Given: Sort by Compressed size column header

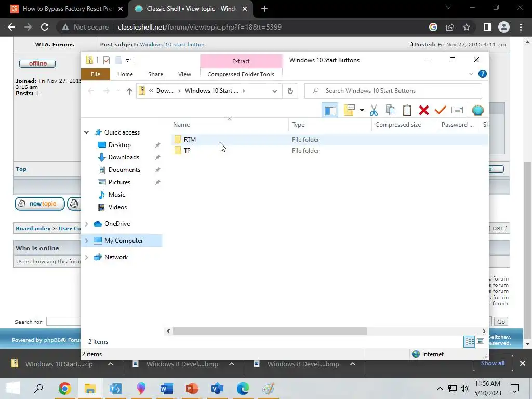Looking at the screenshot, I should coord(405,125).
